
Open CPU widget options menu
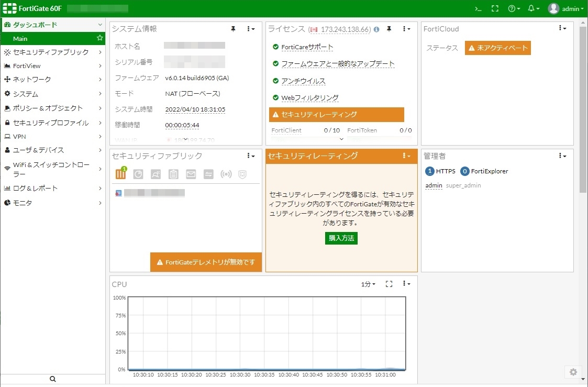point(406,284)
